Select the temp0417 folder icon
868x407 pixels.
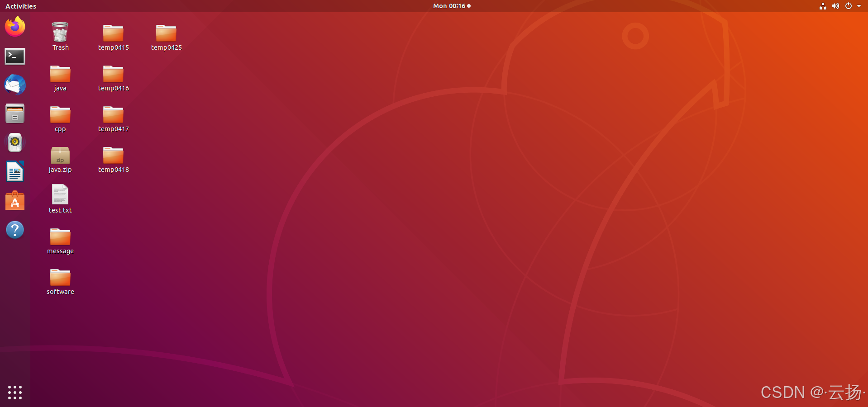[113, 115]
